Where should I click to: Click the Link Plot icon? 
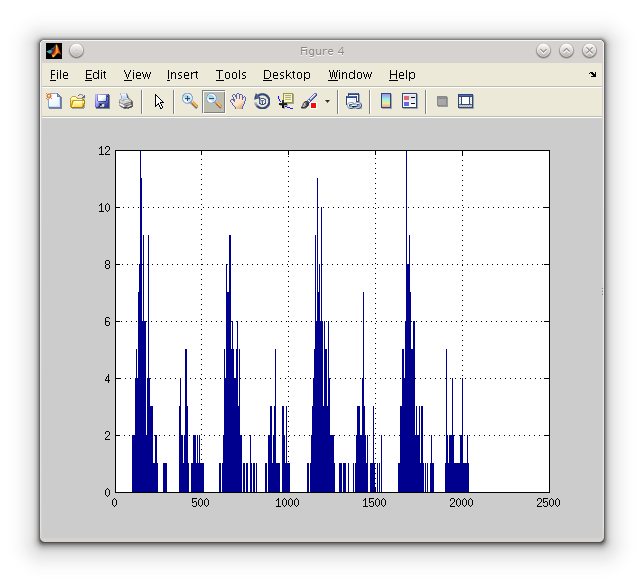point(353,101)
